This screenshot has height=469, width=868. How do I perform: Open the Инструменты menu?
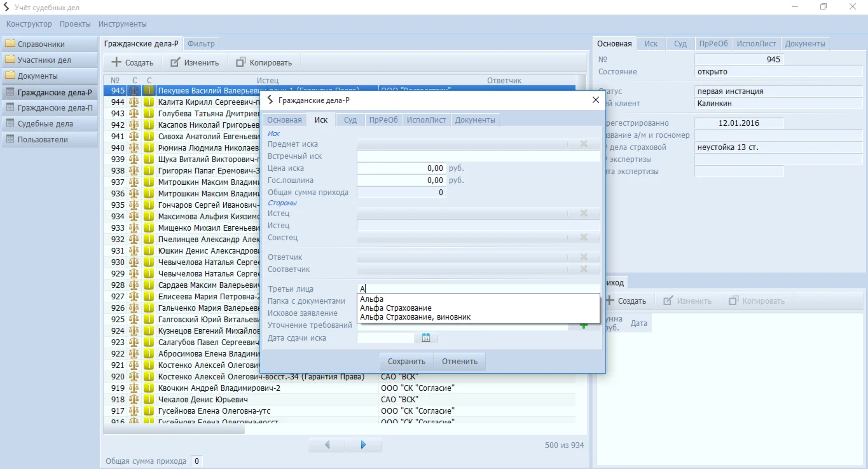123,24
